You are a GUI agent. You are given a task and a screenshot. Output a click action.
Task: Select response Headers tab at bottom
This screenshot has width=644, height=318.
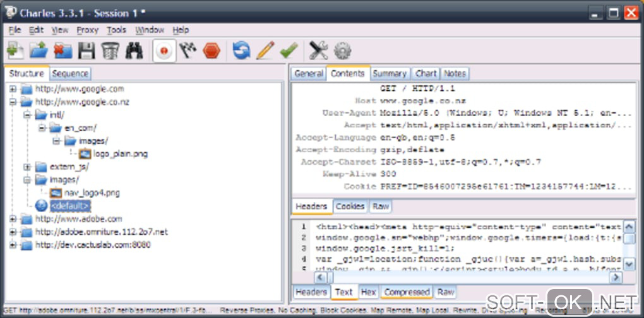coord(311,292)
